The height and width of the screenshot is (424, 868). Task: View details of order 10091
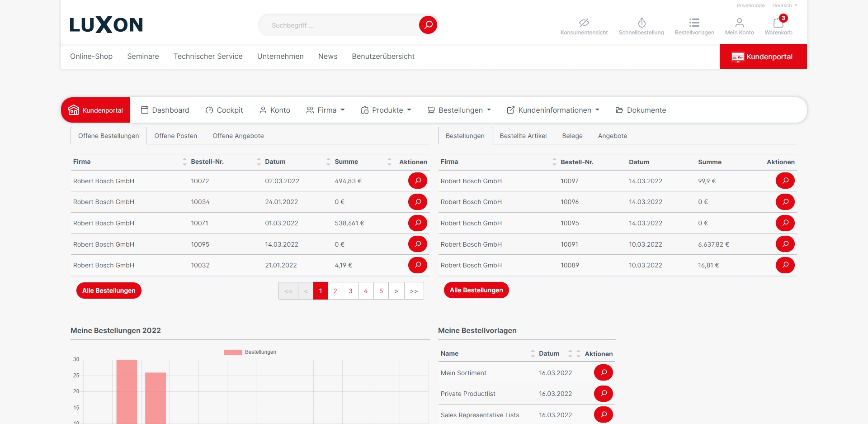(785, 244)
